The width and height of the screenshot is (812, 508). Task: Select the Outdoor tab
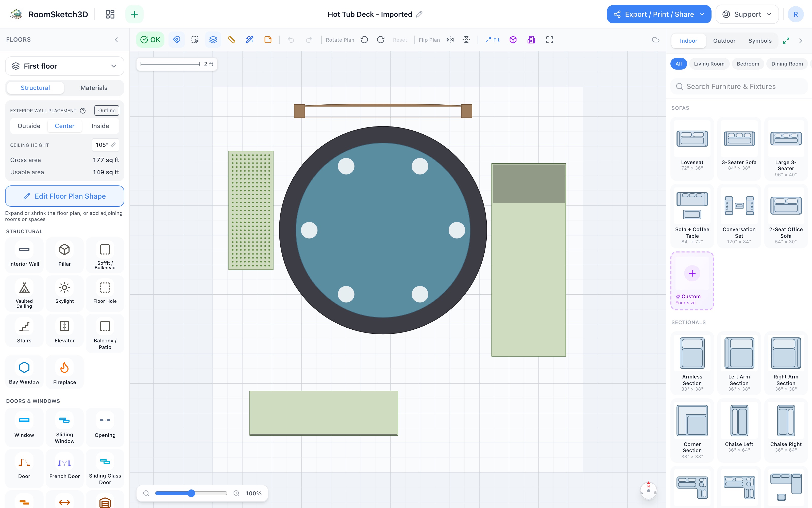[724, 41]
